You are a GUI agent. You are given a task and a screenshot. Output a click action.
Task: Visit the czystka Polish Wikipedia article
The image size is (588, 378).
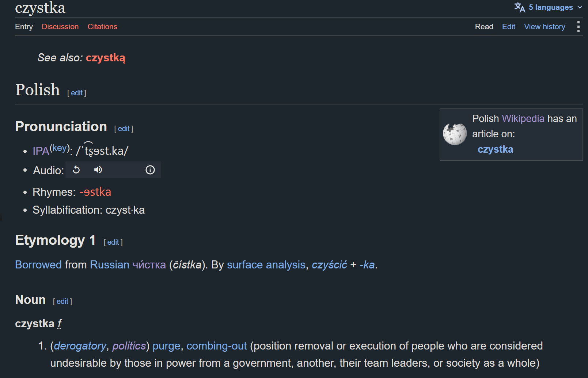click(495, 149)
